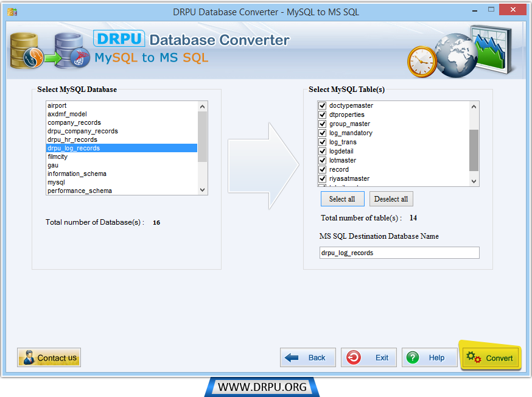
Task: Click table list scroll up arrow
Action: coord(474,106)
